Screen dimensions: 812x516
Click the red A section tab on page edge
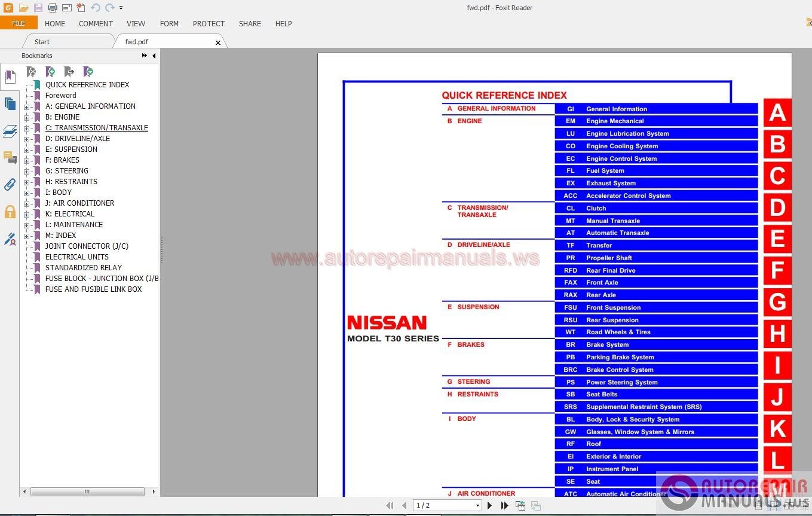[x=777, y=112]
